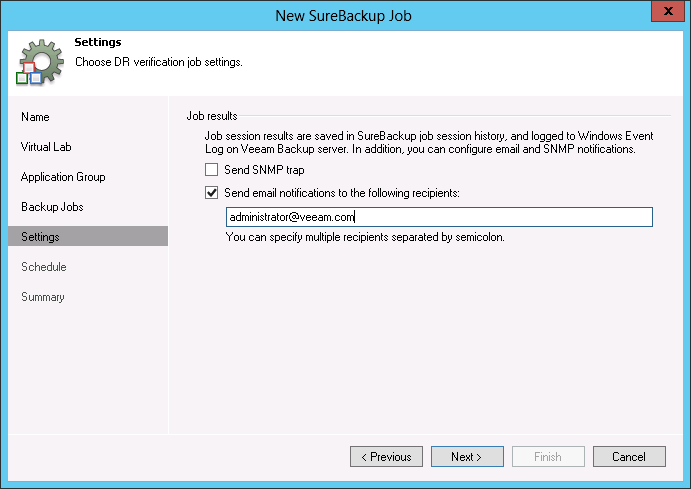Open the Summary step

coord(43,297)
